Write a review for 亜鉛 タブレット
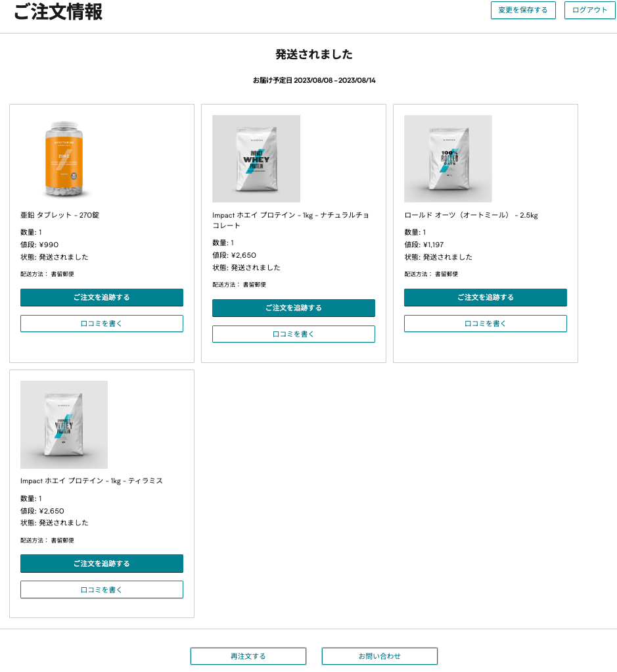Screen dimensions: 617x672 tap(102, 324)
